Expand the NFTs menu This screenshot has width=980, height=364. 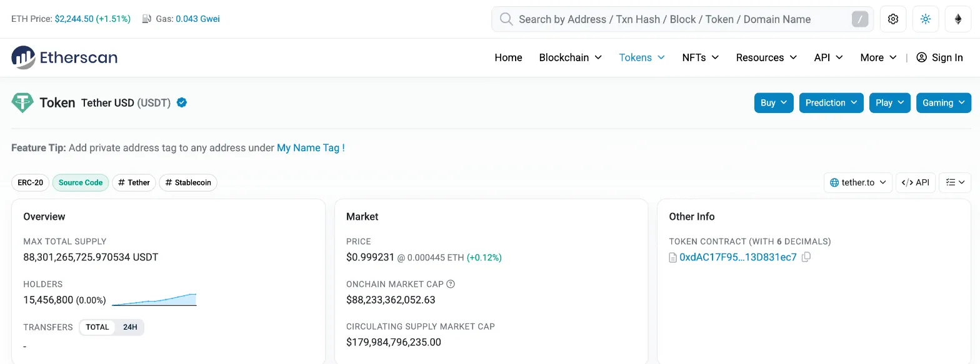pyautogui.click(x=701, y=57)
